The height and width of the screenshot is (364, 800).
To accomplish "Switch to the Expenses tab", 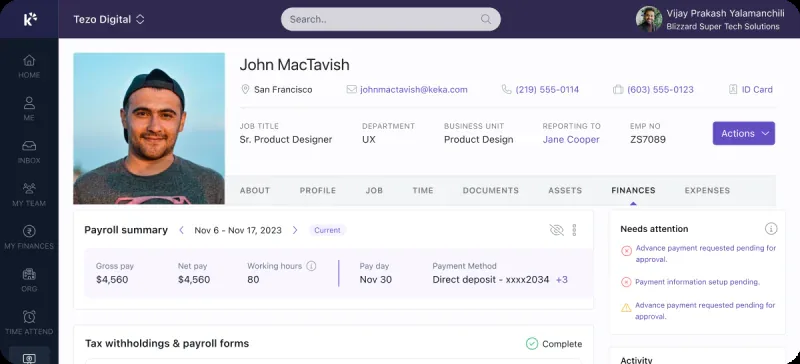I will pos(707,190).
